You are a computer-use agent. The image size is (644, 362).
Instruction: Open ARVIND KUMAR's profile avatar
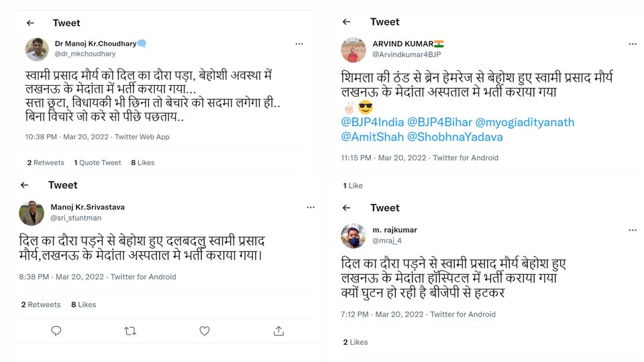[x=354, y=50]
